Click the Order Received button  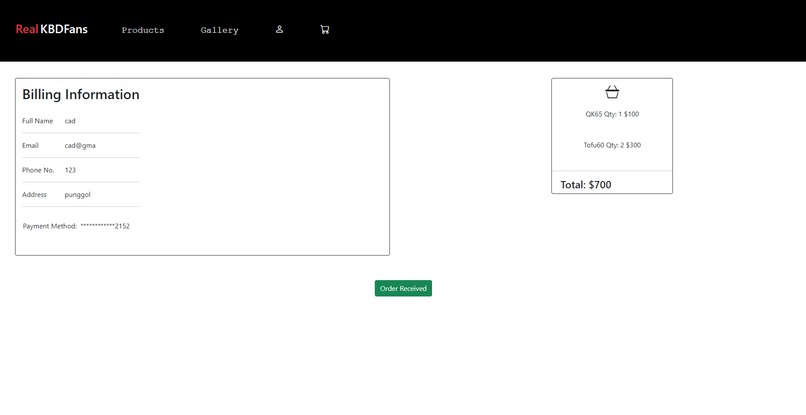403,288
